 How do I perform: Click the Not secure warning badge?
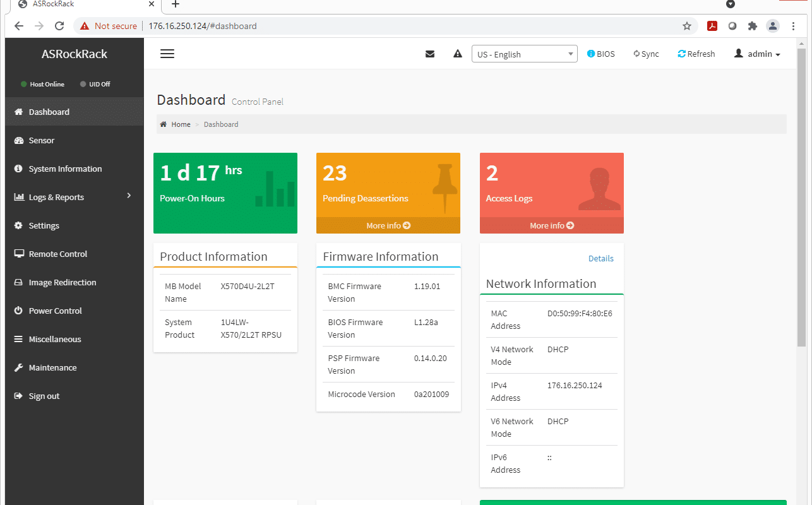point(109,26)
